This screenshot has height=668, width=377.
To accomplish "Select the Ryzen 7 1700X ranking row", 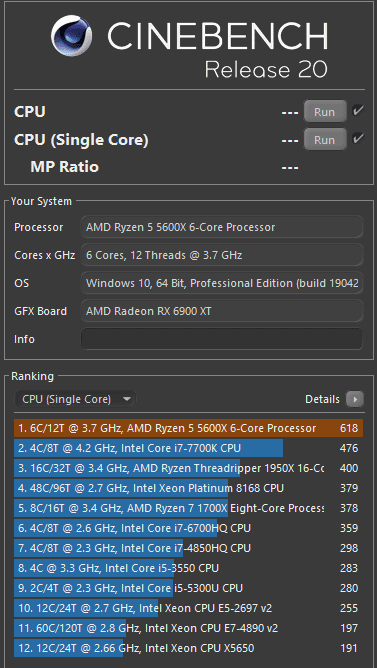I will pos(188,508).
